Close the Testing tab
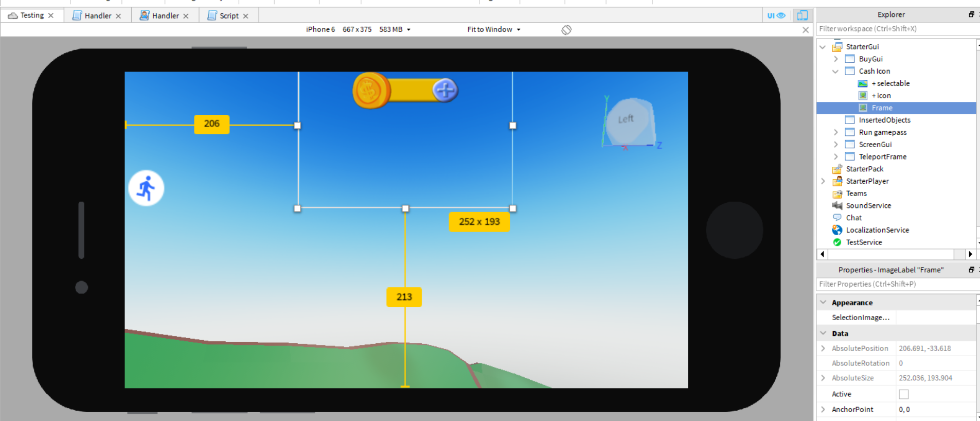 coord(51,15)
